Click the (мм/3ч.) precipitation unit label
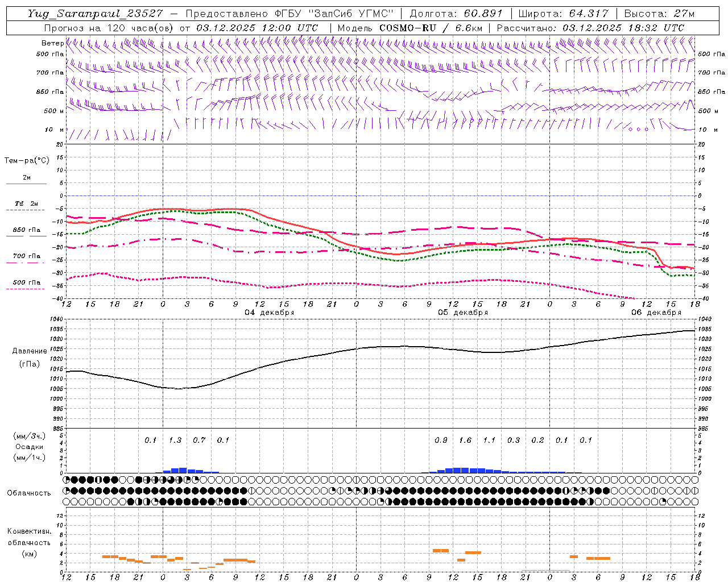The height and width of the screenshot is (582, 728). [x=30, y=436]
